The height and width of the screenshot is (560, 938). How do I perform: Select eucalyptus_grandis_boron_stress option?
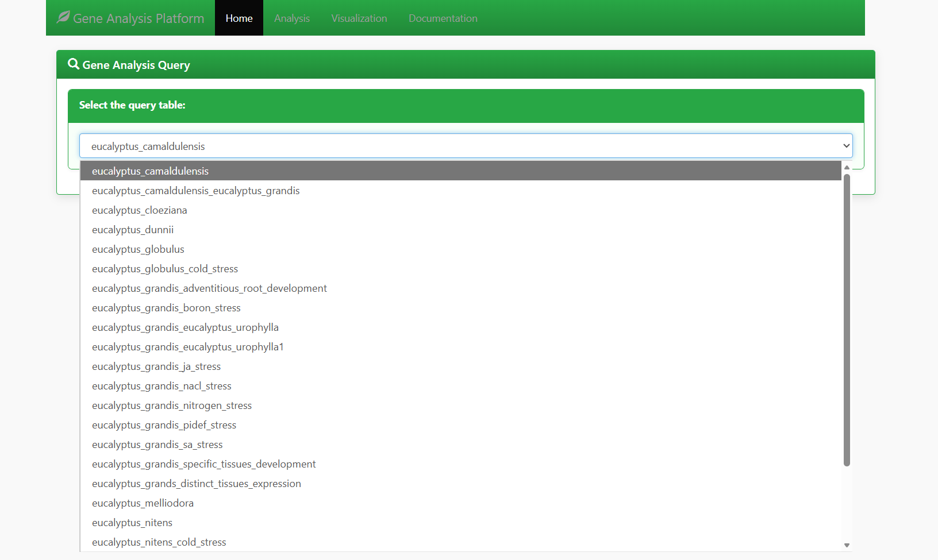click(x=166, y=307)
